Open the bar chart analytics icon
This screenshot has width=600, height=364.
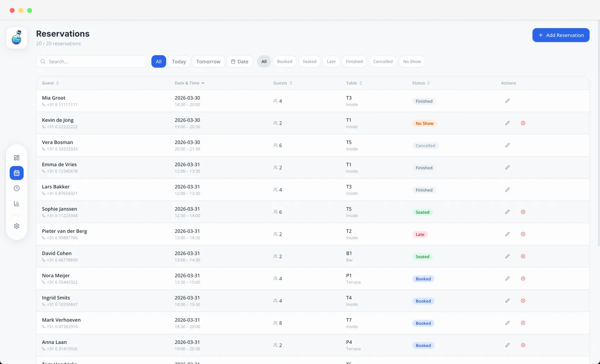(17, 204)
